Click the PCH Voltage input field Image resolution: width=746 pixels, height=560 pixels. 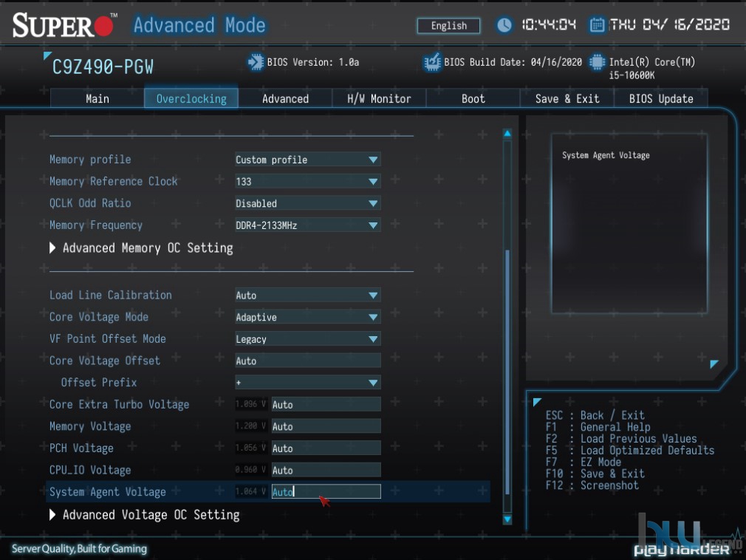point(326,448)
